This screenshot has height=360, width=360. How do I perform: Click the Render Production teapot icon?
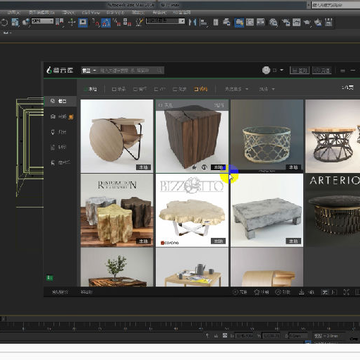[x=307, y=22]
